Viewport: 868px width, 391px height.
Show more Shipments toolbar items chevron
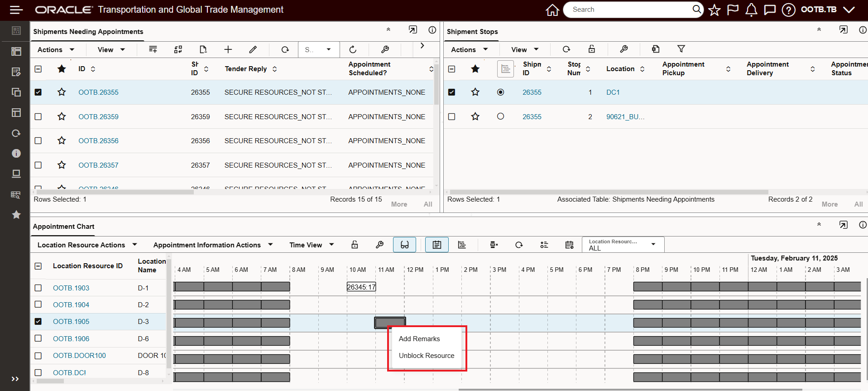(x=422, y=46)
